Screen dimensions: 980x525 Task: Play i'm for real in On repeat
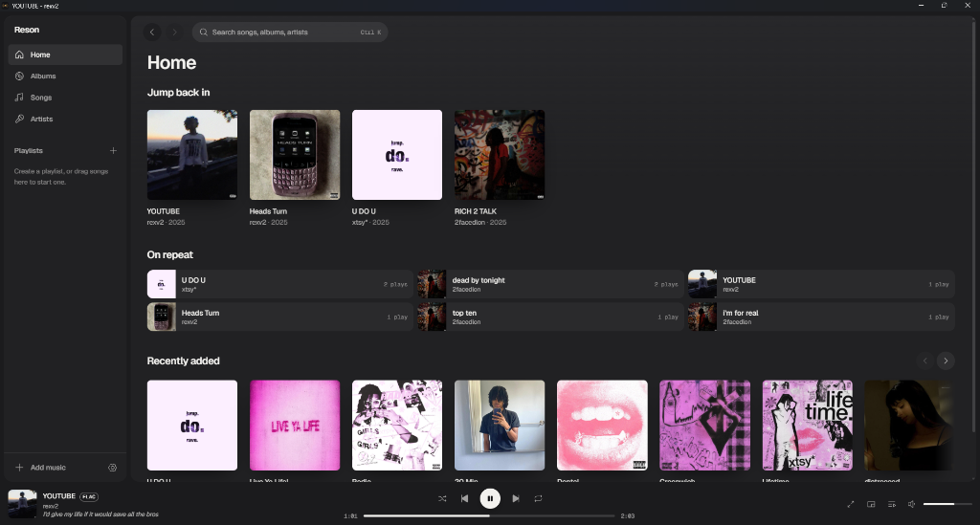click(821, 317)
